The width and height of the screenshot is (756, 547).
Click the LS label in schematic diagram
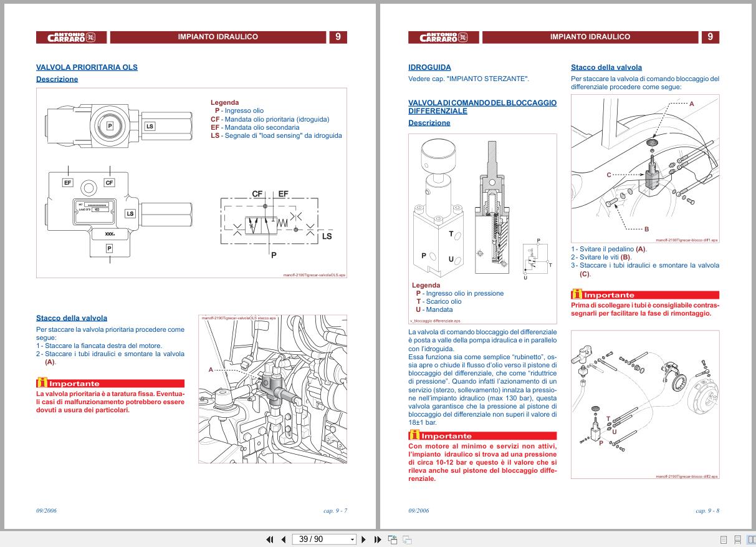327,236
